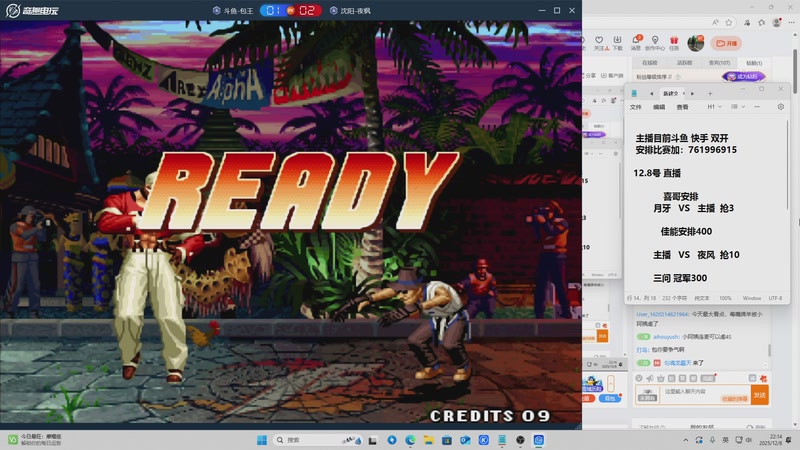800x450 pixels.
Task: Open the Outlook icon on the taskbar
Action: point(465,440)
